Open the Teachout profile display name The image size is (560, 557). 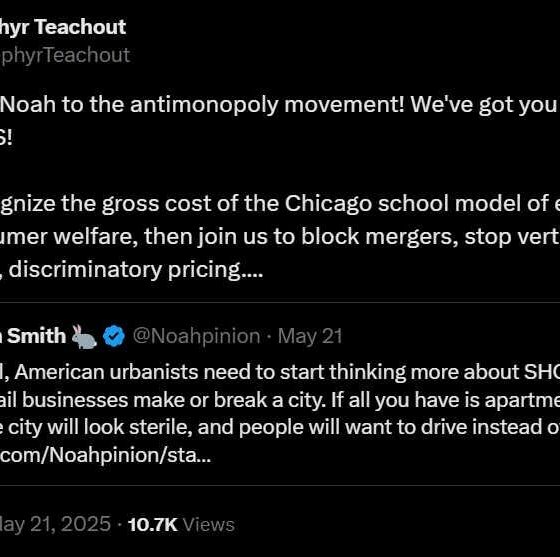tap(63, 27)
